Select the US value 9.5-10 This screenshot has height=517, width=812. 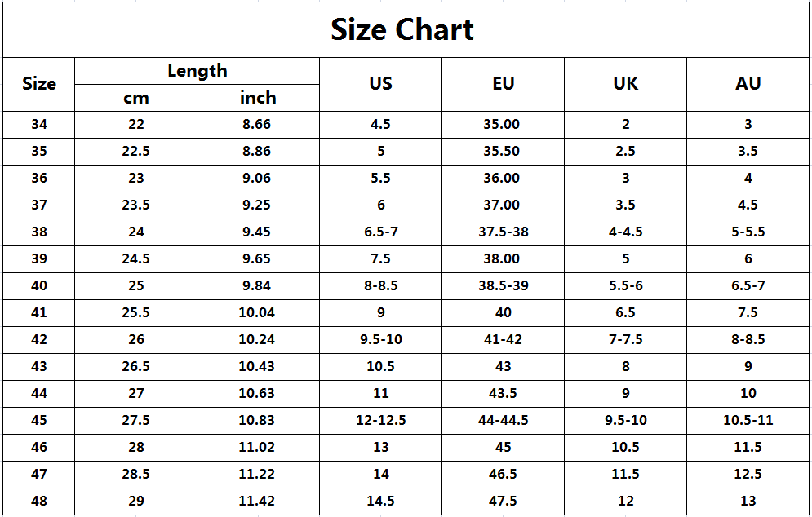380,339
